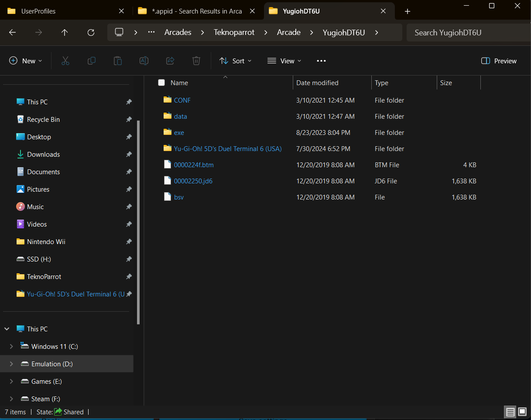Switch to Large icons view layout
The height and width of the screenshot is (420, 531).
(522, 412)
